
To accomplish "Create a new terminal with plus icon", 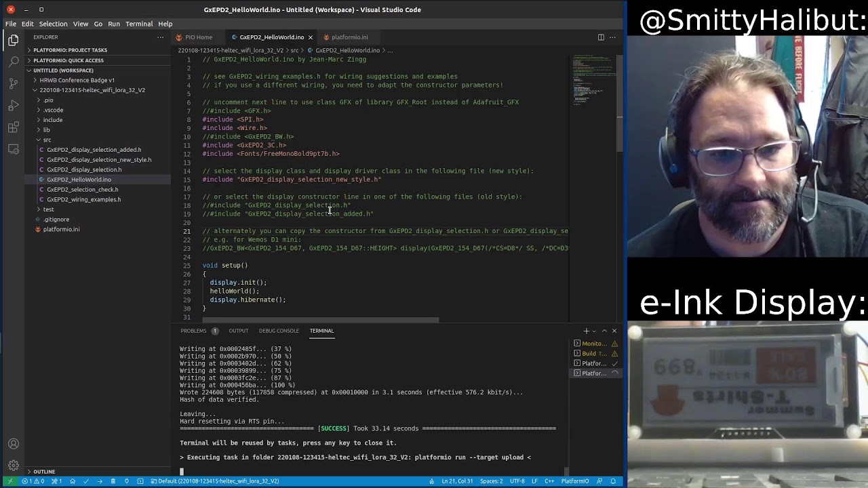I will tap(587, 331).
